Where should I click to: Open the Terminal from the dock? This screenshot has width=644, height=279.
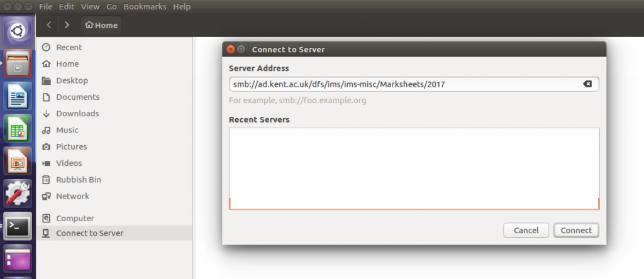point(18,227)
